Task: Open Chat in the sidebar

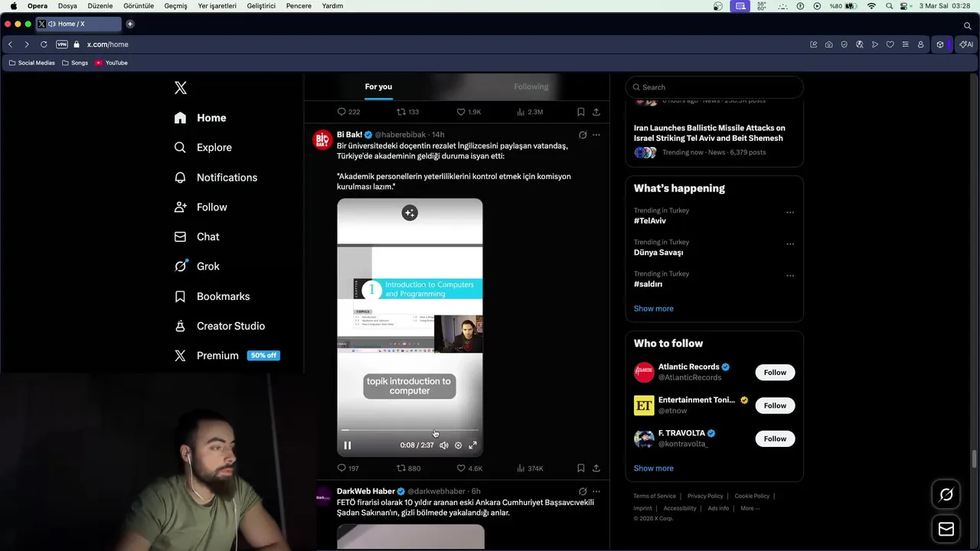Action: tap(197, 237)
